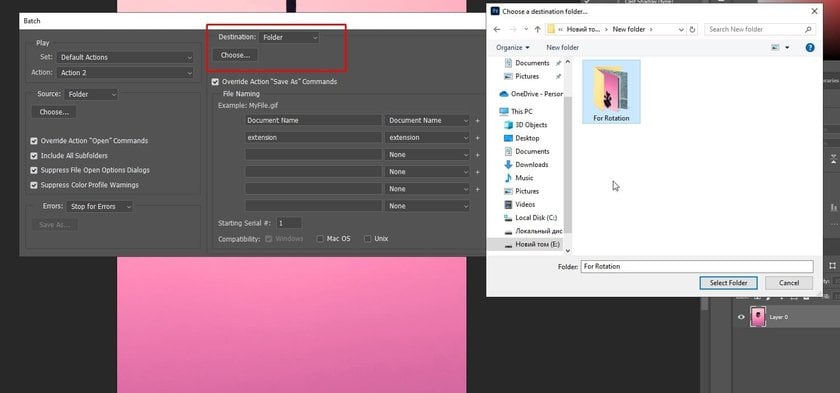
Task: Click the Document Name text field
Action: [313, 120]
